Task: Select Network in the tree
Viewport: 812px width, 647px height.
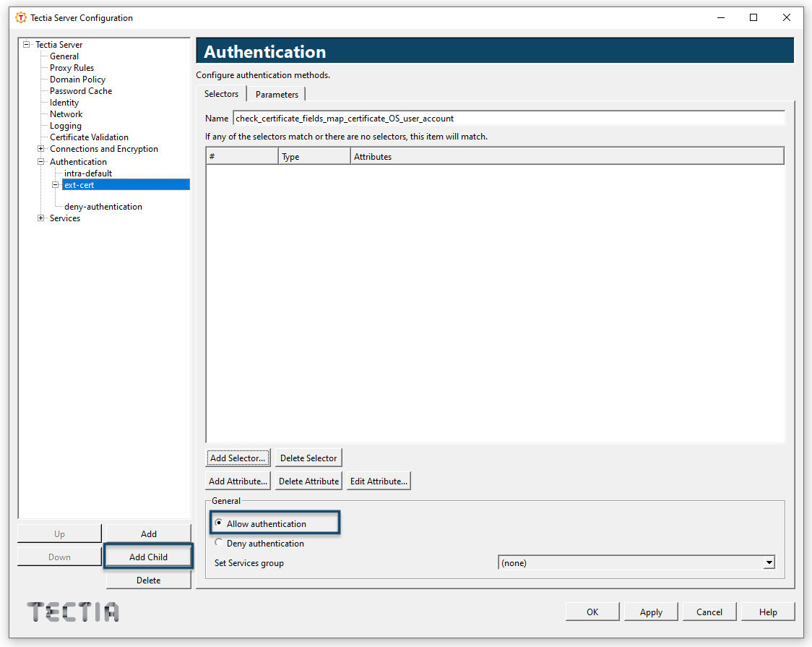Action: [66, 114]
